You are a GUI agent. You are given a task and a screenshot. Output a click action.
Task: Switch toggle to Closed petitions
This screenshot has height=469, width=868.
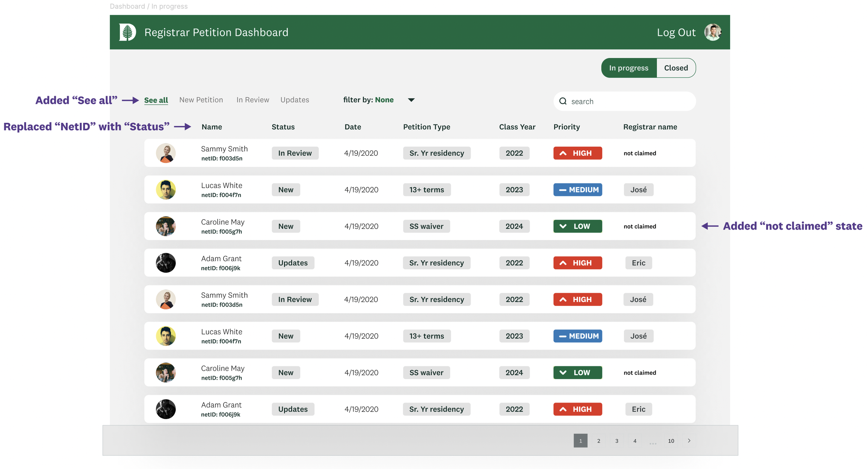(x=676, y=68)
